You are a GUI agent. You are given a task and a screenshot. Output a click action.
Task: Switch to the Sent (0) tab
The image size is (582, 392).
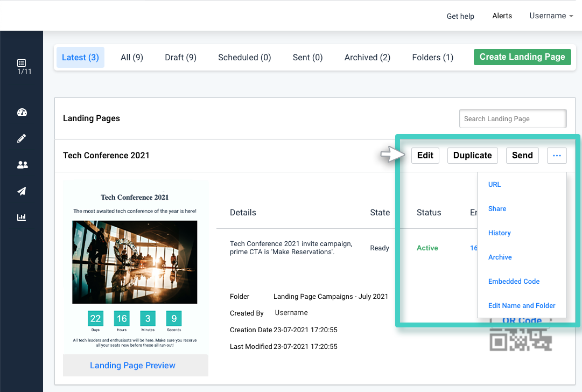[x=308, y=57]
